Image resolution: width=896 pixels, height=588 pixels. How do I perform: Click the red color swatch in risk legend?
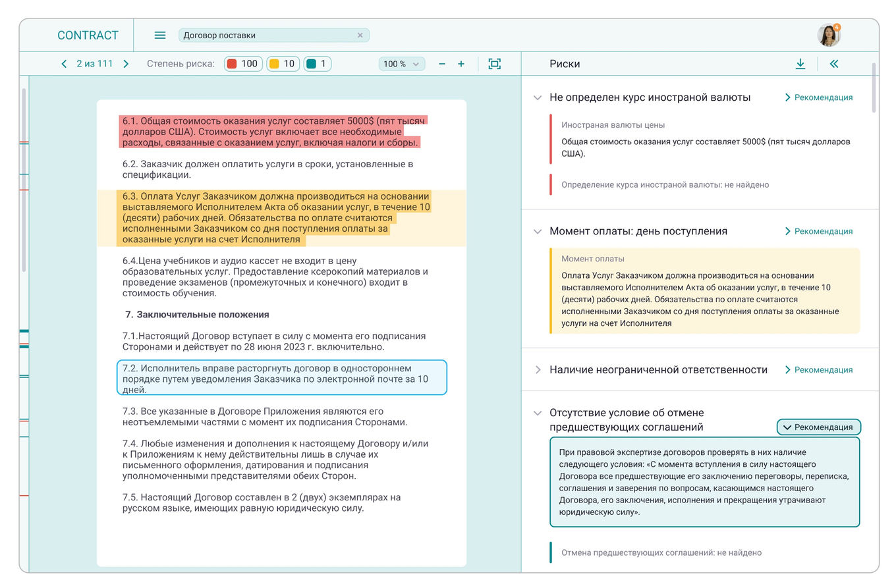tap(232, 64)
